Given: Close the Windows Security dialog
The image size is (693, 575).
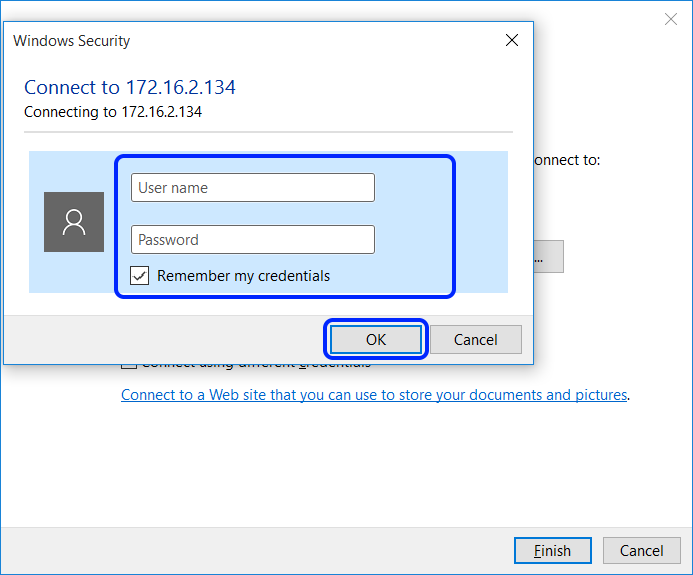Looking at the screenshot, I should 512,40.
